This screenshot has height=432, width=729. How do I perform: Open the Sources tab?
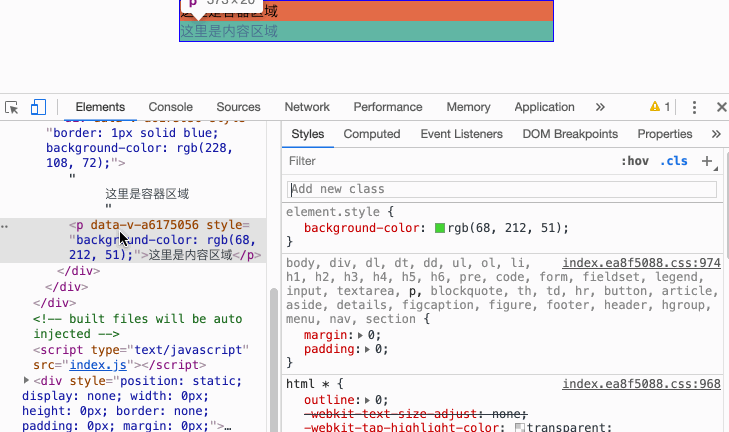(x=239, y=107)
